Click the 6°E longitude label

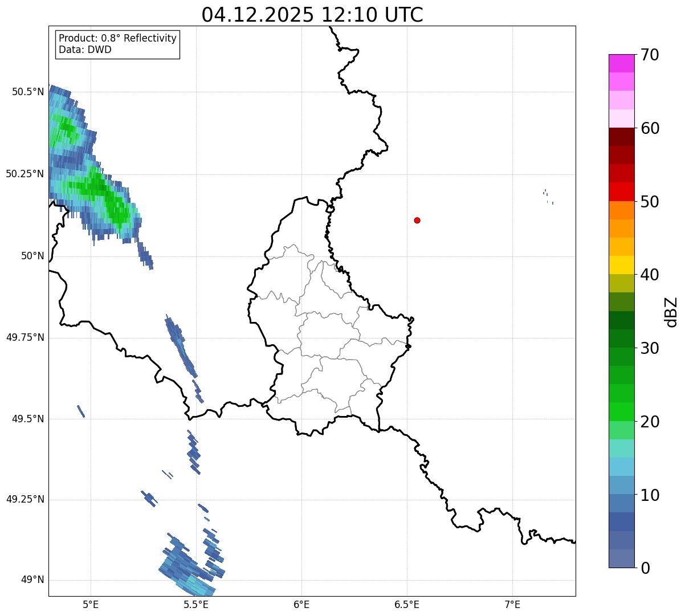pos(301,605)
